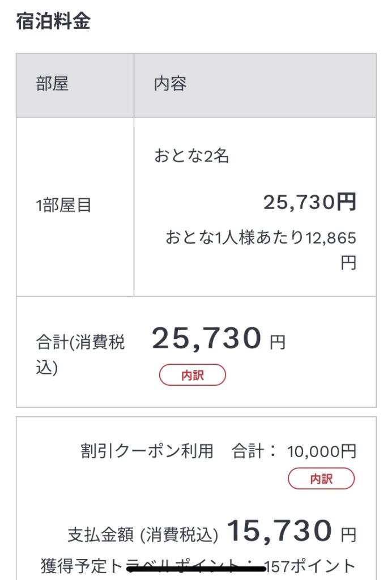
Task: Select the 内容 column header
Action: point(170,84)
